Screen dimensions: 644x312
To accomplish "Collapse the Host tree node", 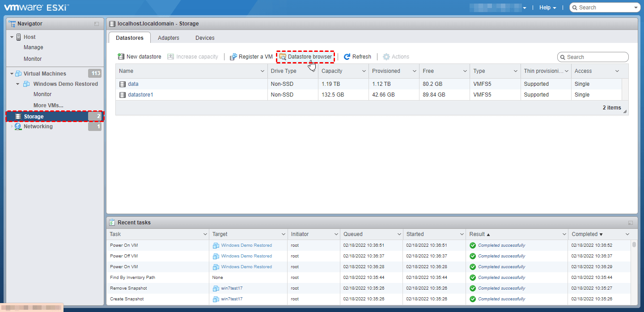I will point(12,37).
